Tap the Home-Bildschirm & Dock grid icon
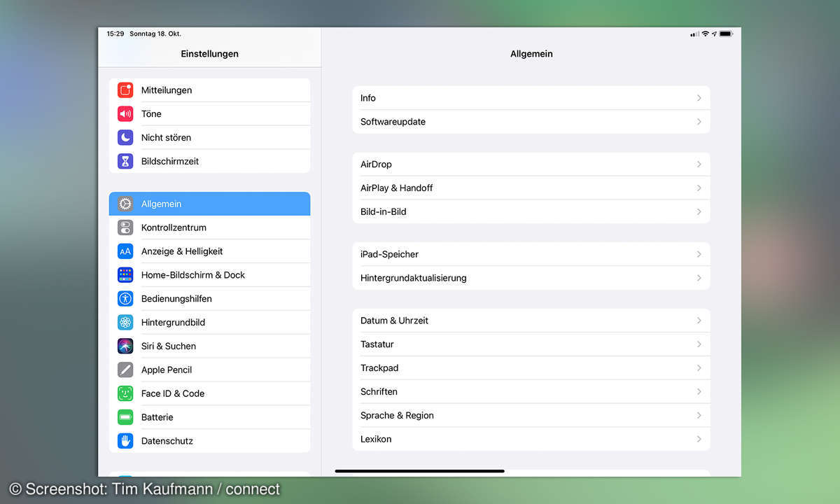The width and height of the screenshot is (840, 504). tap(125, 275)
